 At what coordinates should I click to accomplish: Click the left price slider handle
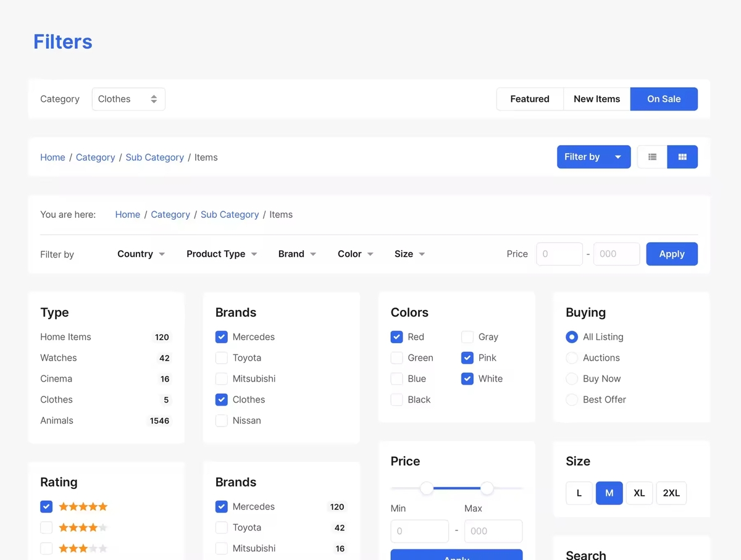pos(427,488)
